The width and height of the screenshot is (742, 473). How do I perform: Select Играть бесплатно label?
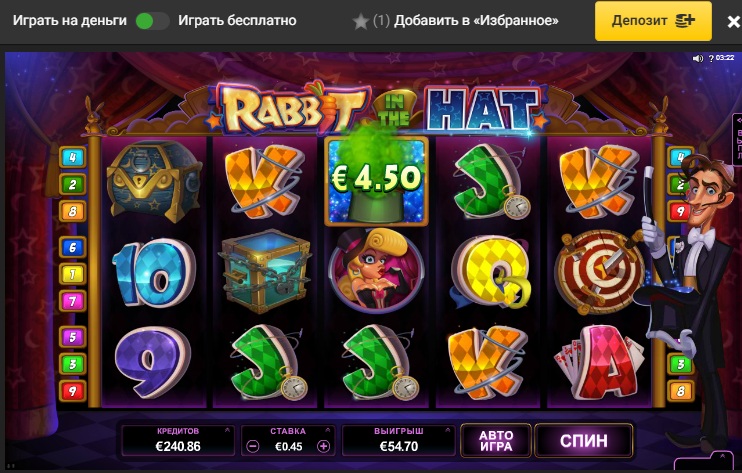(237, 21)
